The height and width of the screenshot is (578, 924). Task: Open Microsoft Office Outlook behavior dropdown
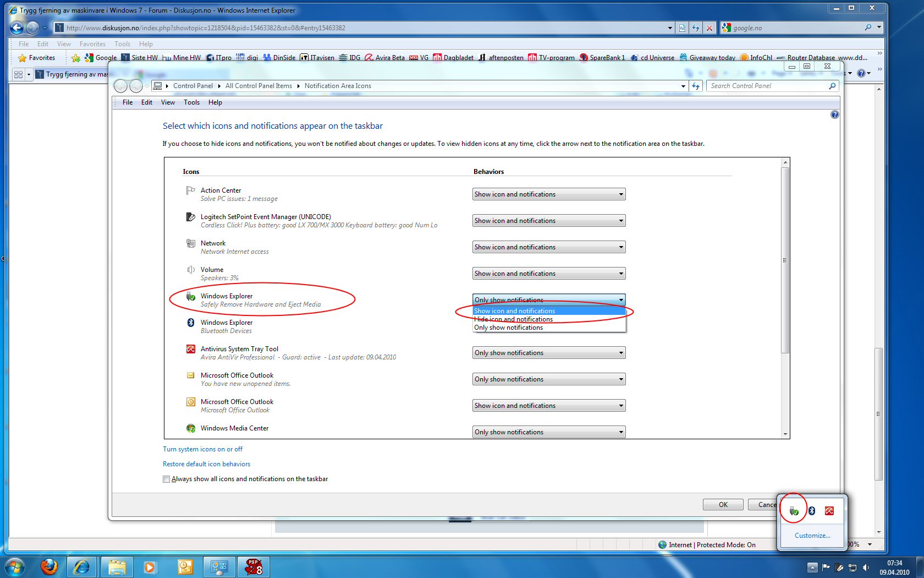point(549,406)
